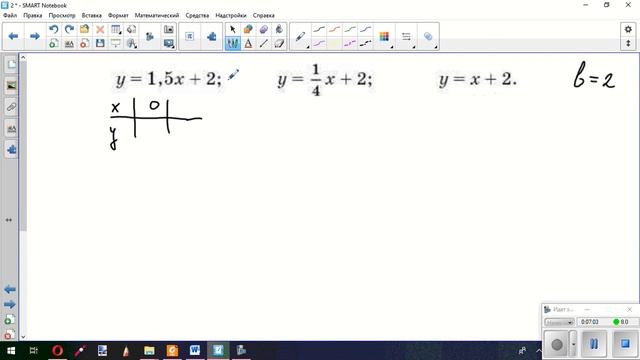Open the Средства menu
The width and height of the screenshot is (640, 360).
click(x=197, y=15)
